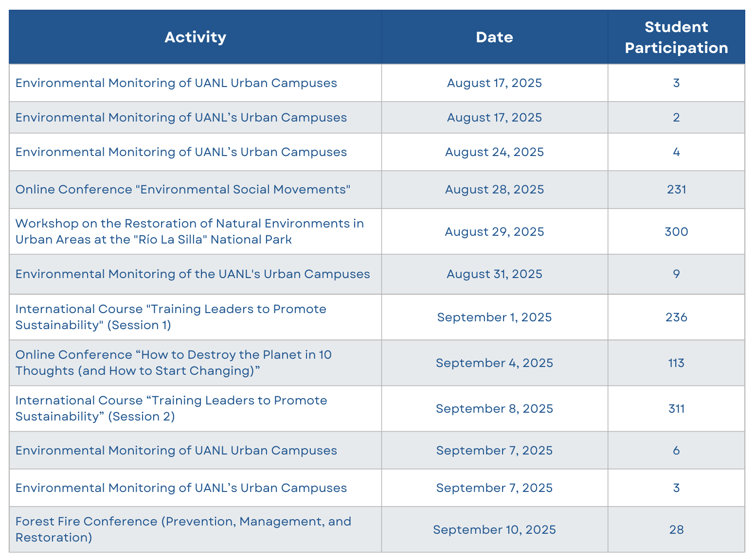
Task: Click the August 28, 2025 date cell
Action: pyautogui.click(x=494, y=190)
